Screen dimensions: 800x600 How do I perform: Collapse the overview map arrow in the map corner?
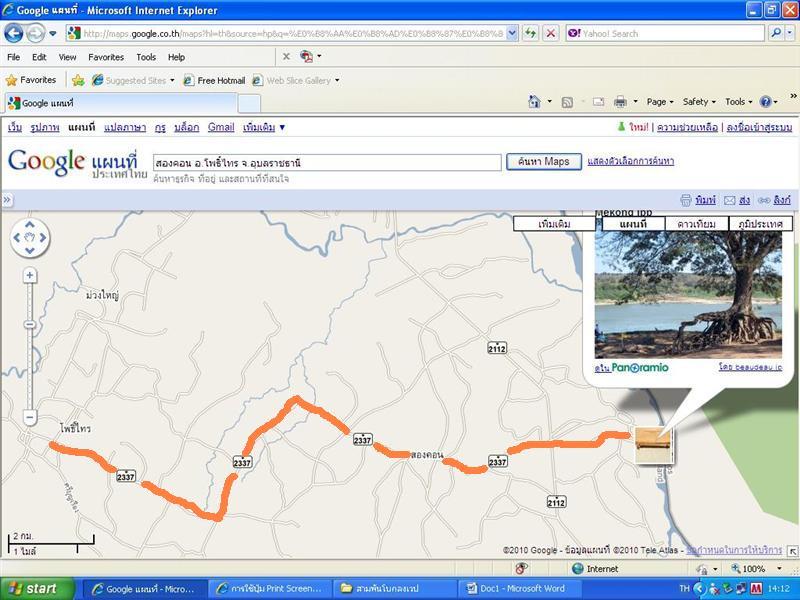click(792, 551)
